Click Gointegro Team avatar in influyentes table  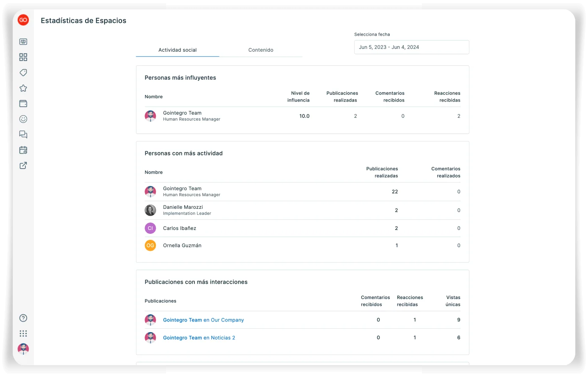click(x=150, y=116)
